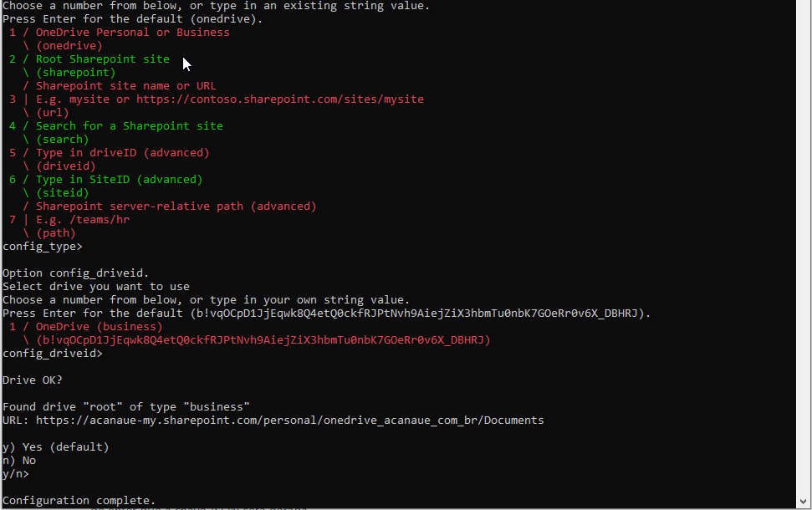Select Sharepoint server-relative path (advanced) option

tap(176, 206)
